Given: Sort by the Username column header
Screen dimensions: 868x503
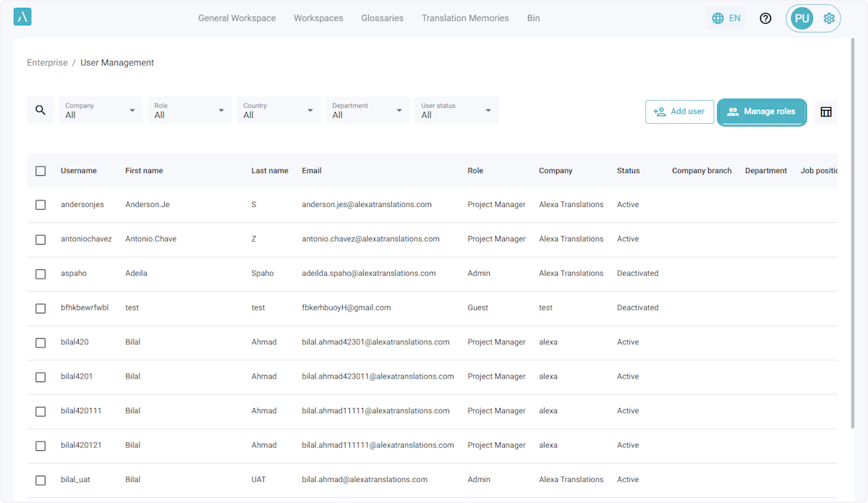Looking at the screenshot, I should [x=78, y=171].
